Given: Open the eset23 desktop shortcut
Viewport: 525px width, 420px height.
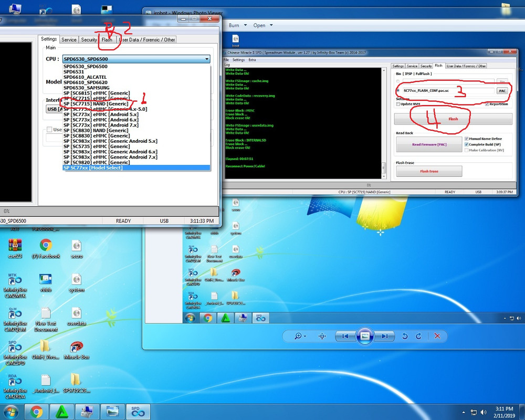Looking at the screenshot, I should [x=15, y=248].
